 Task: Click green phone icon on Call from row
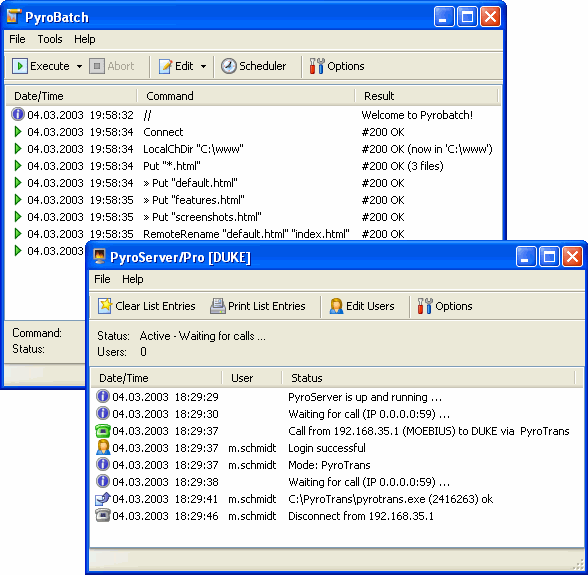[x=103, y=431]
